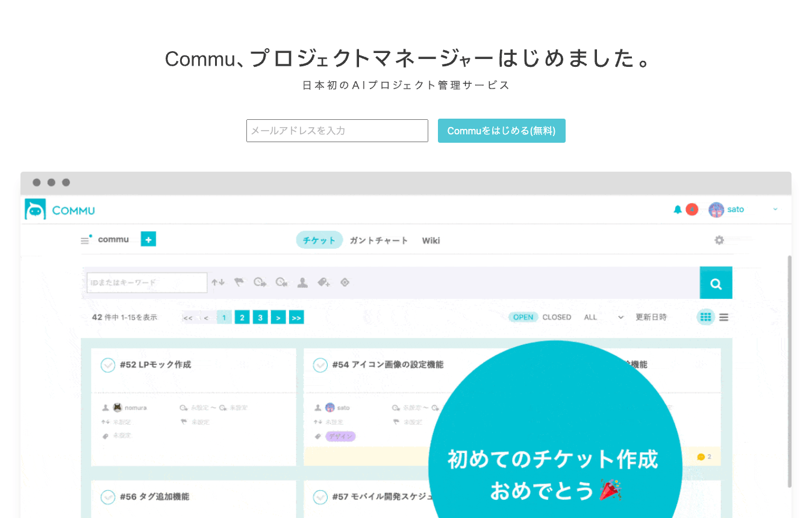Image resolution: width=812 pixels, height=518 pixels.
Task: Click the priority arrows icon on ticket #52
Action: 105,422
